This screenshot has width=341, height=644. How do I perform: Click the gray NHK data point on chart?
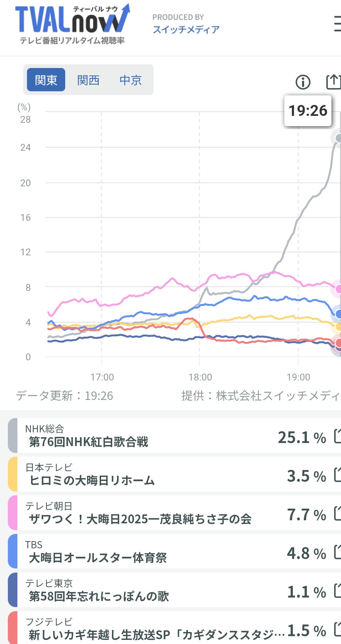(338, 138)
